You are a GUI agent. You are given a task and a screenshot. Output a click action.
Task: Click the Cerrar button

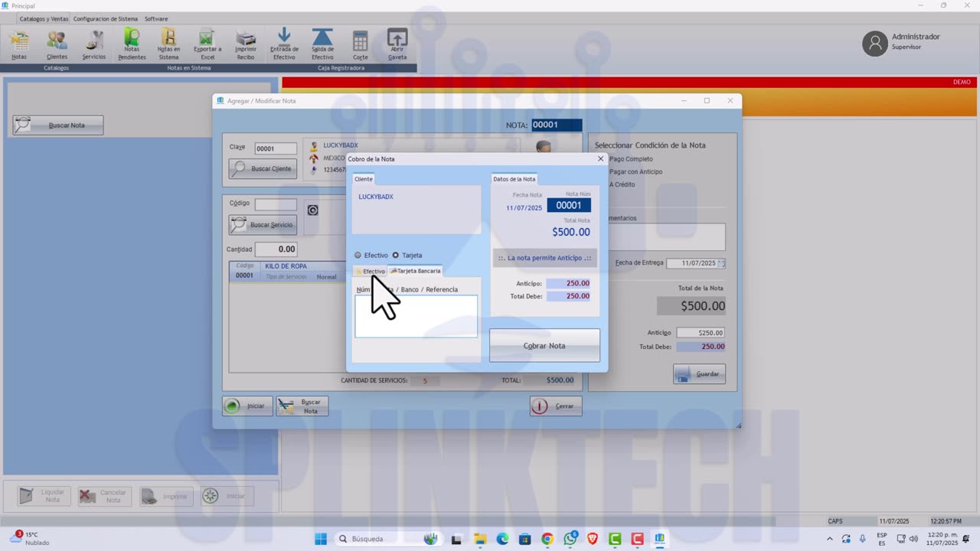556,406
